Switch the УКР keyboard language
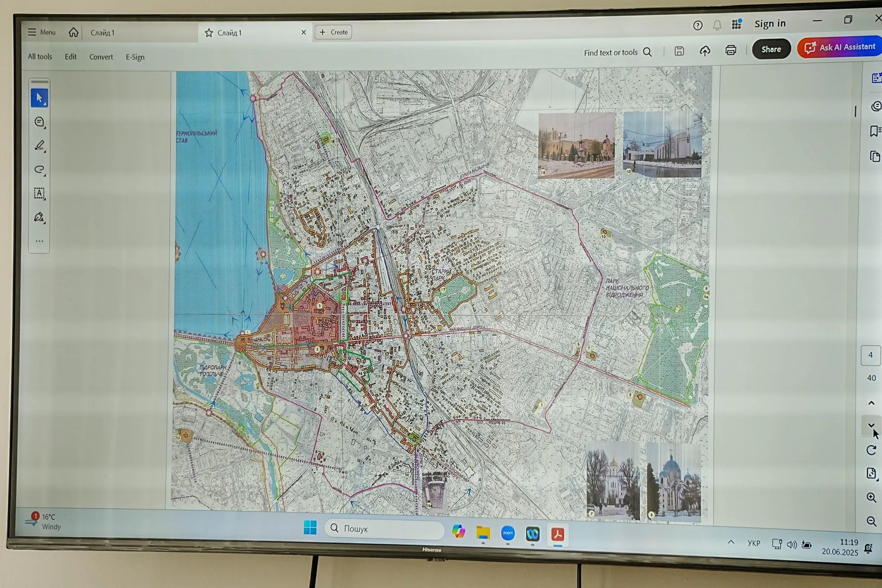This screenshot has height=588, width=882. coord(754,543)
